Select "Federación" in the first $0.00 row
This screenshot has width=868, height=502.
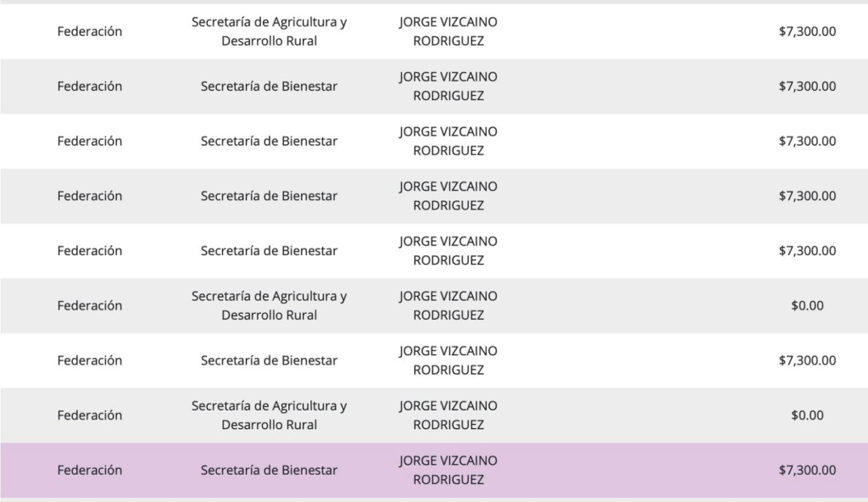point(89,305)
